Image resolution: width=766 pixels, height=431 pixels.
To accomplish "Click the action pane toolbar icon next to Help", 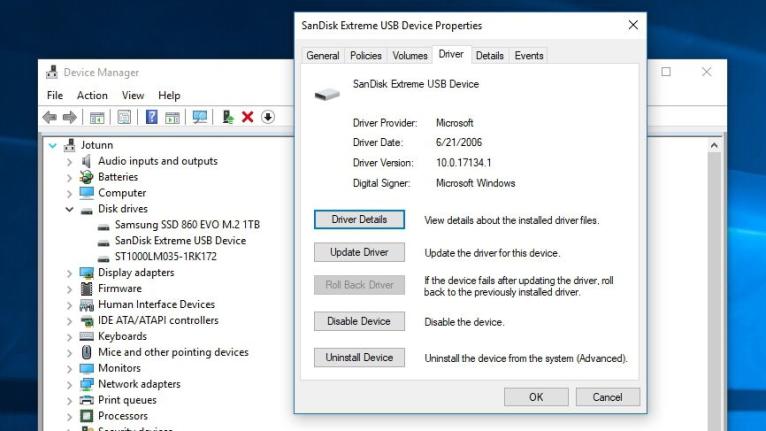I will (172, 117).
